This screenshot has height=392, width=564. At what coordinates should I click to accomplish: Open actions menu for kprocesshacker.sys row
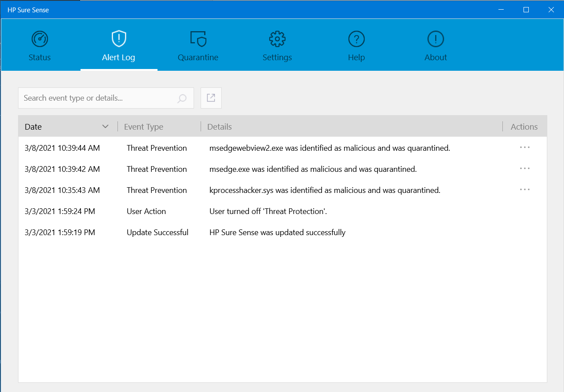click(525, 190)
